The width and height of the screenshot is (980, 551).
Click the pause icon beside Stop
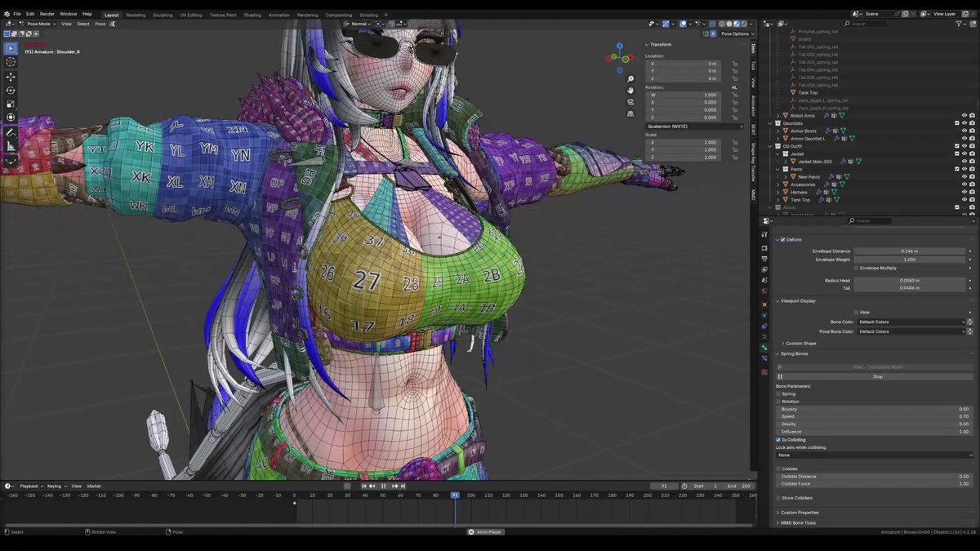pyautogui.click(x=780, y=376)
